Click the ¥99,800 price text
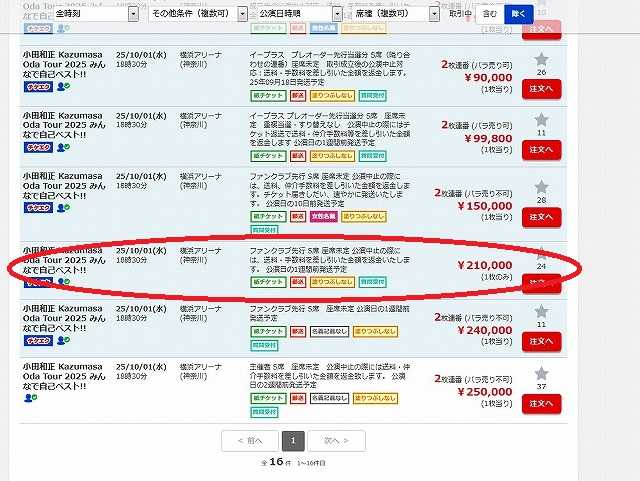Image resolution: width=640 pixels, height=481 pixels. click(488, 138)
